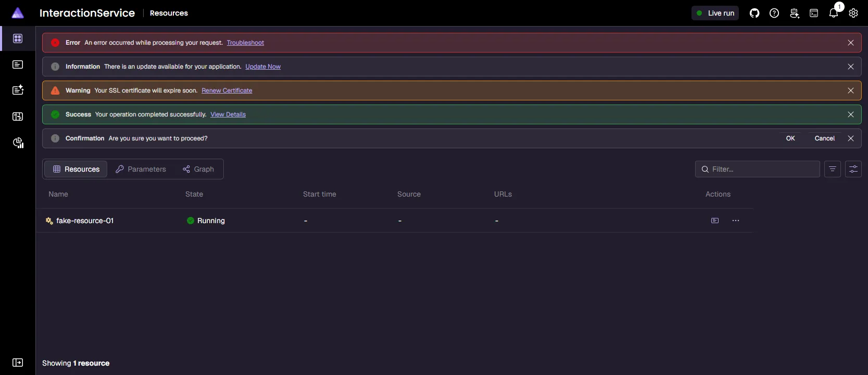Click the Cancel button in confirmation bar
The width and height of the screenshot is (868, 375).
(x=825, y=138)
